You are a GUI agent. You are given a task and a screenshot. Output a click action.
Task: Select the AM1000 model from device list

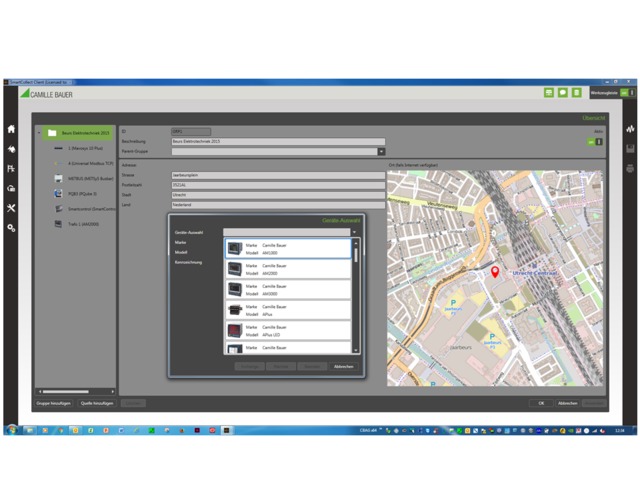pos(288,249)
